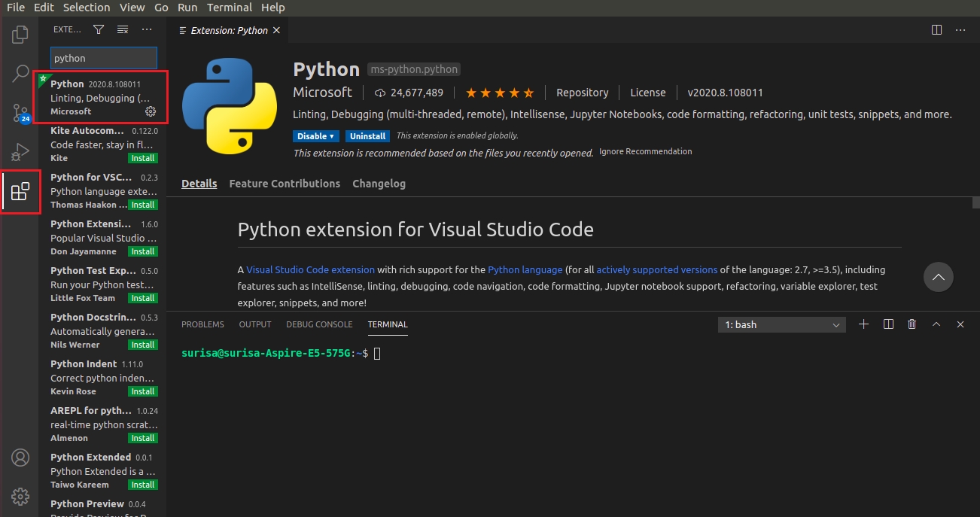
Task: Open the License link
Action: click(x=648, y=93)
